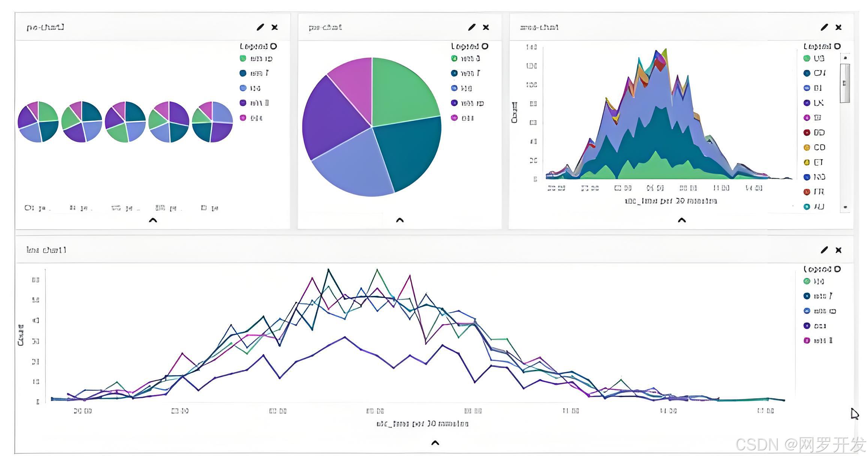The image size is (868, 459).
Task: Click the green legend dot beside the large pie
Action: point(454,58)
